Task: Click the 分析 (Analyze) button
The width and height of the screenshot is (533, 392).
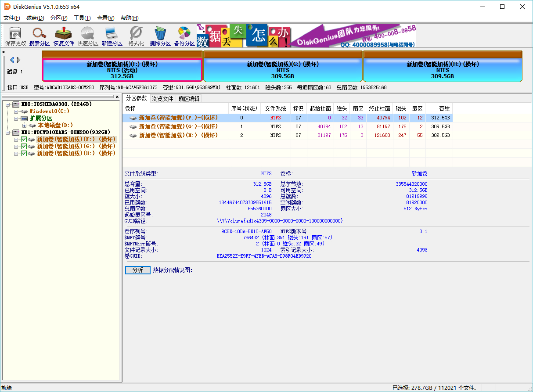Action: point(137,270)
